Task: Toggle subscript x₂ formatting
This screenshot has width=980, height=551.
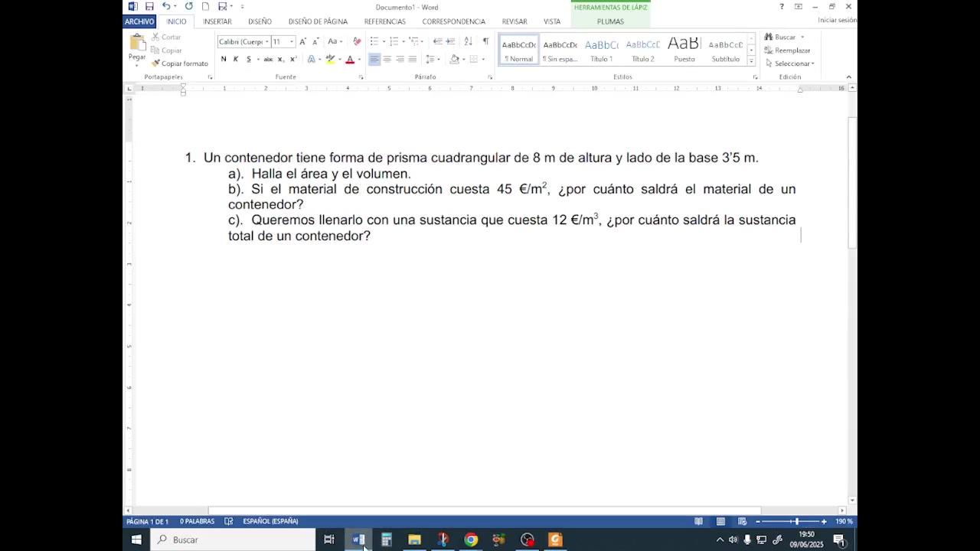Action: pos(281,59)
